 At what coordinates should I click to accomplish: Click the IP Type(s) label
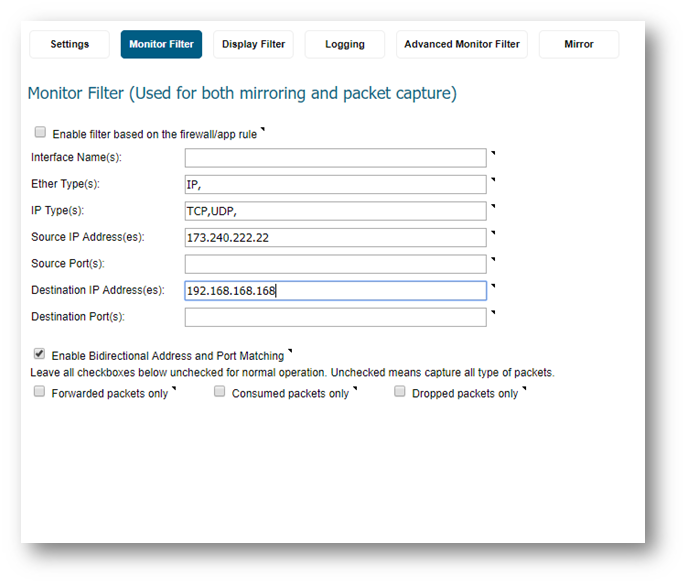(x=57, y=210)
